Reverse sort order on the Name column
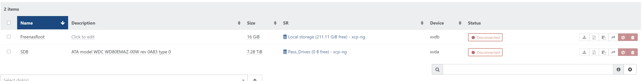Image resolution: width=644 pixels, height=81 pixels. [x=43, y=23]
